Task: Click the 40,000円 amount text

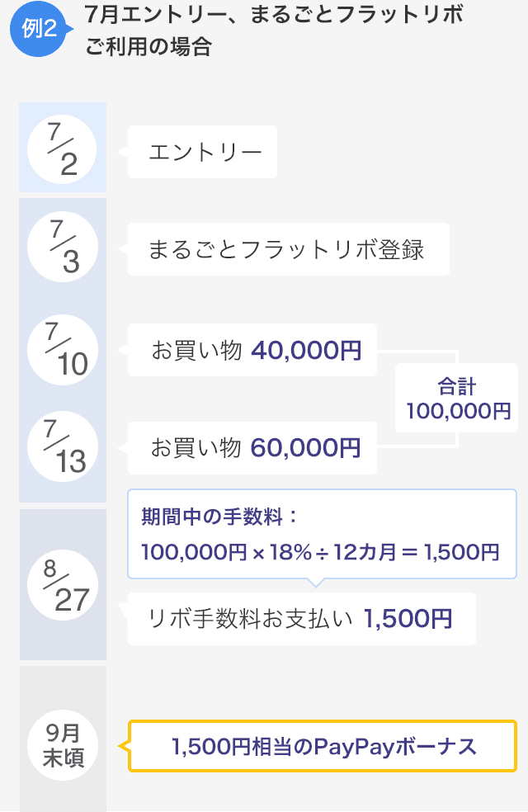Action: [306, 351]
